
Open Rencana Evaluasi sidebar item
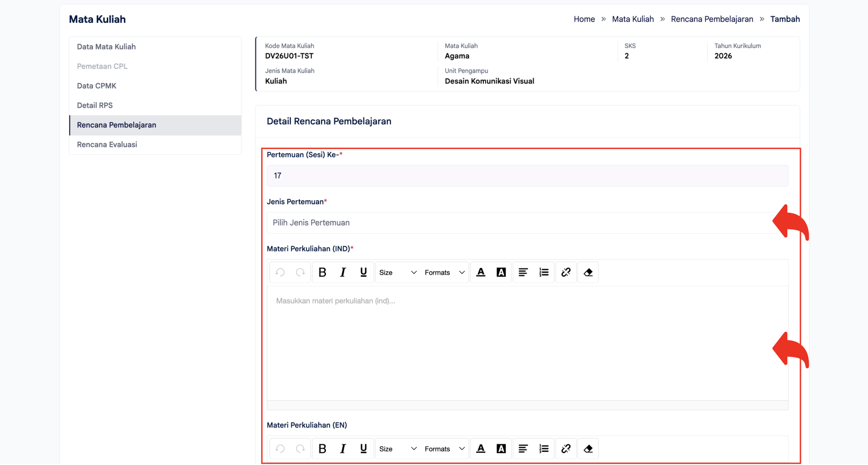[155, 144]
